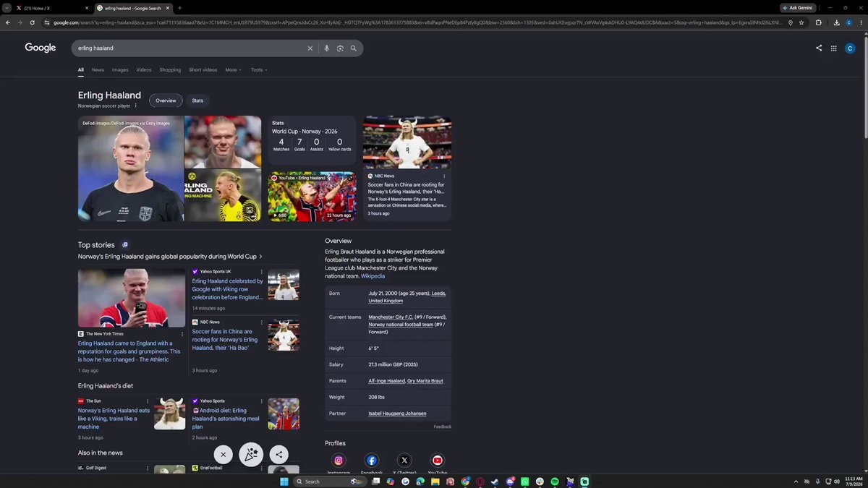868x488 pixels.
Task: Open the Wikipedia link in Overview
Action: click(x=373, y=276)
